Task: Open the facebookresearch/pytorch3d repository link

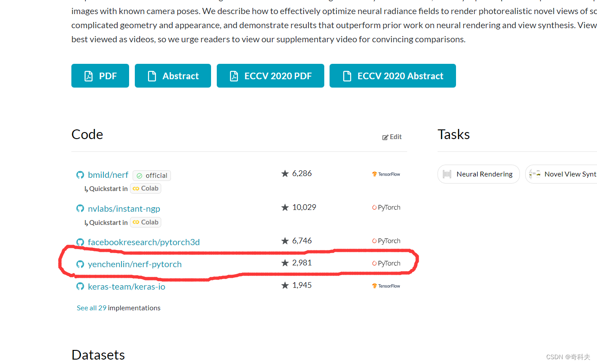Action: tap(144, 242)
